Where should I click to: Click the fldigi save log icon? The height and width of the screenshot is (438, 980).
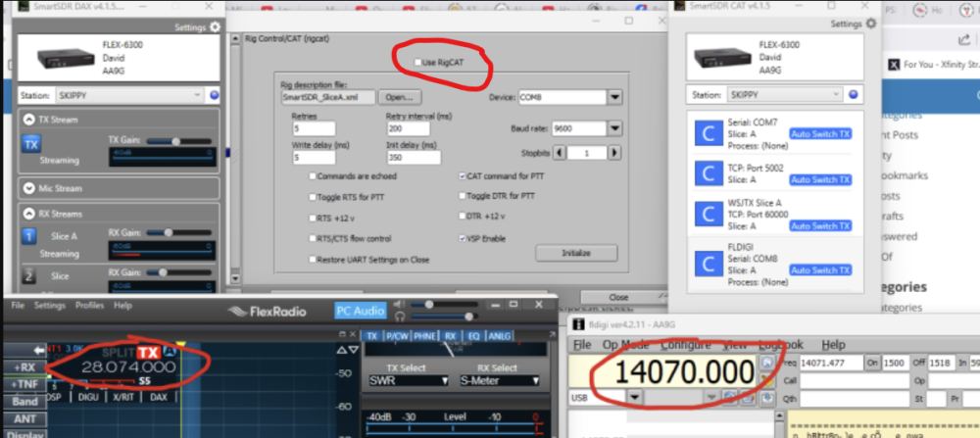[767, 397]
